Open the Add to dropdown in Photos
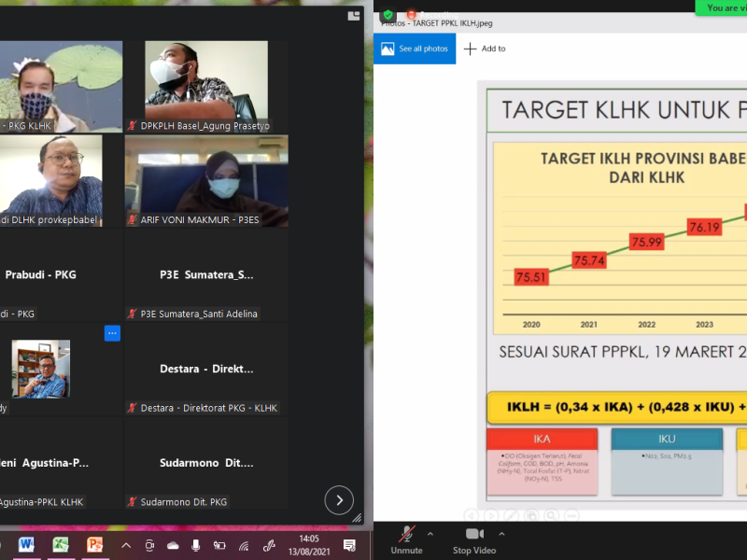 [485, 48]
